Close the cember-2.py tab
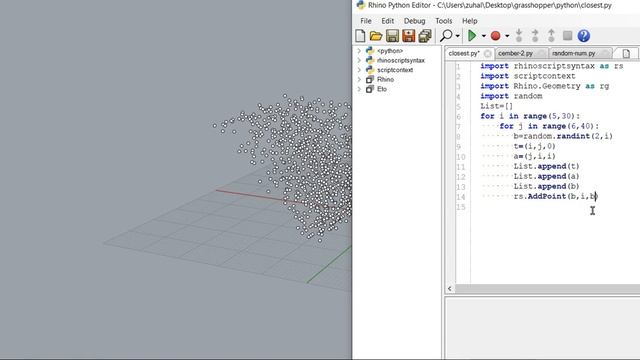Viewport: 640px width, 360px height. pyautogui.click(x=541, y=53)
